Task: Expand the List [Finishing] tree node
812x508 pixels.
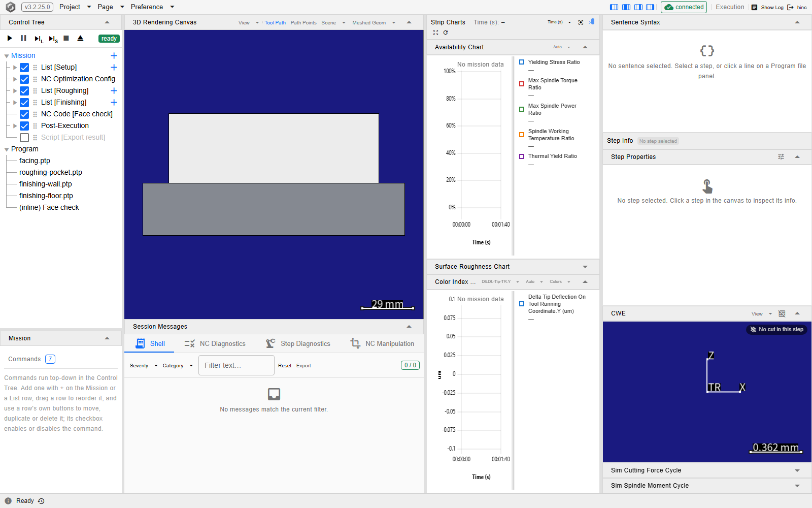Action: pos(15,103)
